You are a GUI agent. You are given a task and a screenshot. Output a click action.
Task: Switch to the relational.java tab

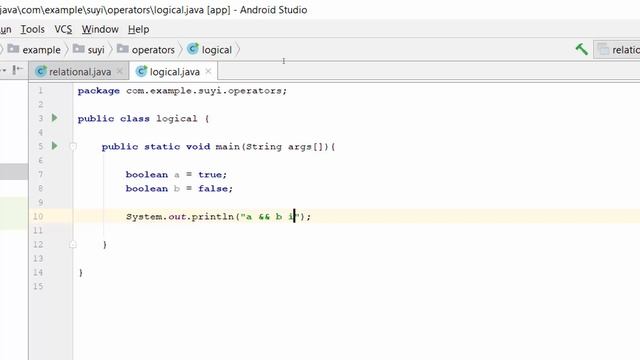[x=80, y=72]
